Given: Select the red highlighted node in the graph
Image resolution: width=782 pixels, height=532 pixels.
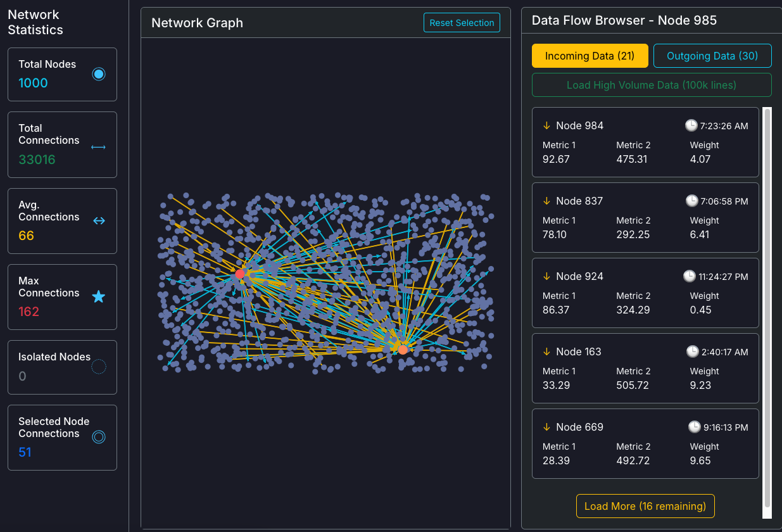Looking at the screenshot, I should tap(239, 274).
